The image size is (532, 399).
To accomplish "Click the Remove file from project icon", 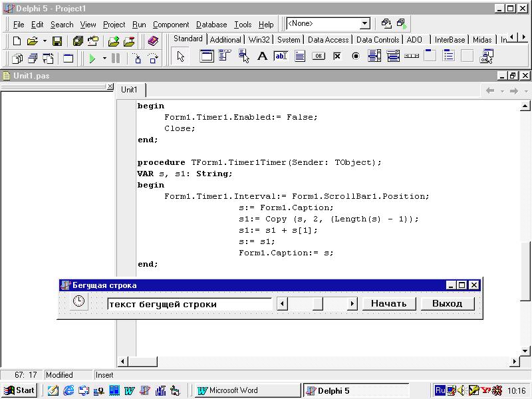I will (x=129, y=41).
